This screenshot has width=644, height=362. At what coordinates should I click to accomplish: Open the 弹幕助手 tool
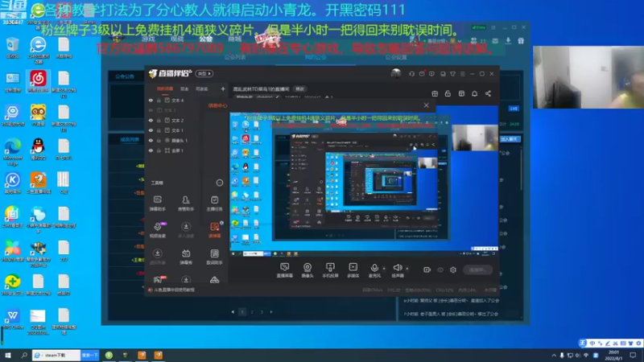(158, 204)
